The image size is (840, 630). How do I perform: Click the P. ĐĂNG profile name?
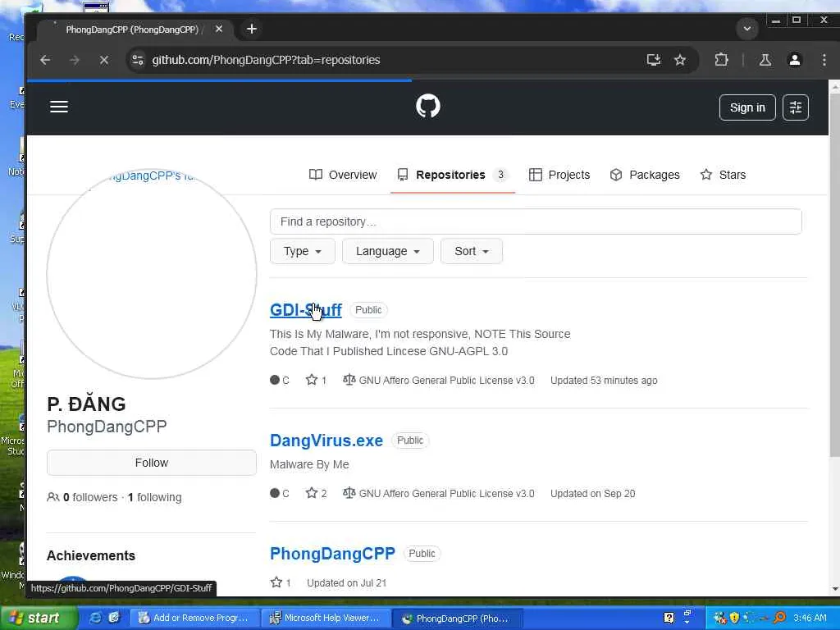[x=86, y=404]
